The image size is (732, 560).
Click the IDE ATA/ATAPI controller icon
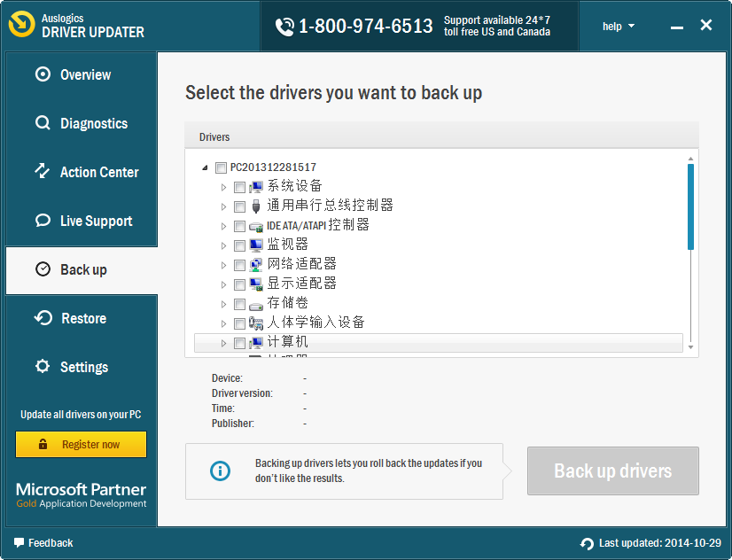(256, 227)
